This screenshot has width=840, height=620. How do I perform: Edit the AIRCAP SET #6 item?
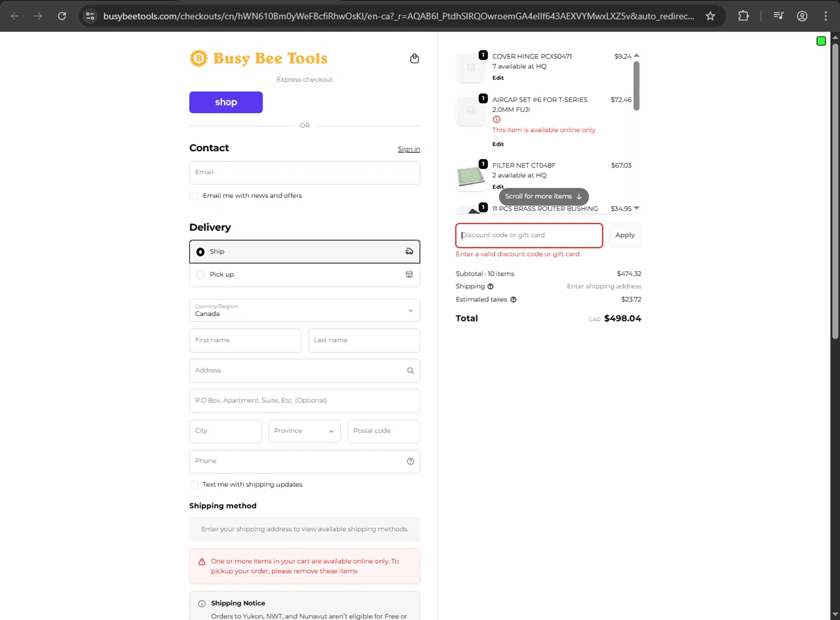(x=498, y=144)
